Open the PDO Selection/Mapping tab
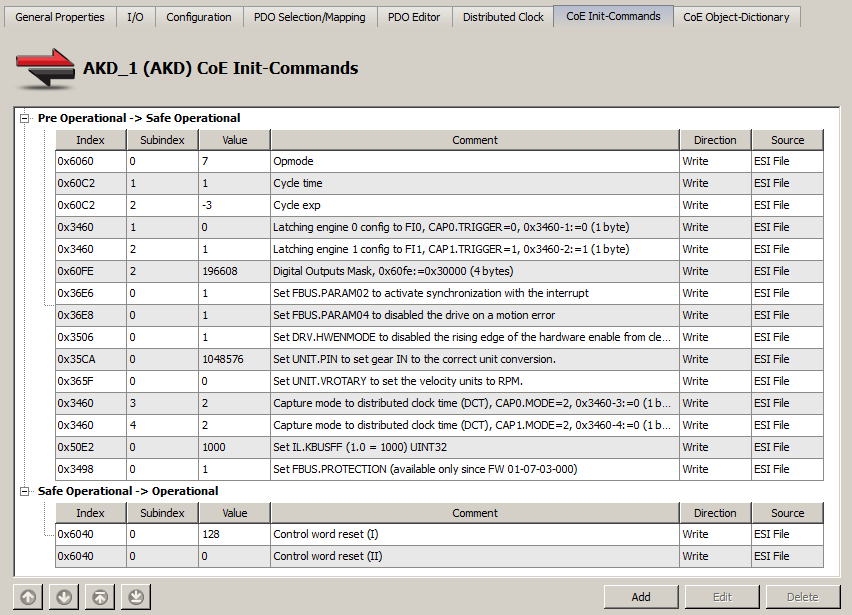This screenshot has width=852, height=615. (x=310, y=17)
